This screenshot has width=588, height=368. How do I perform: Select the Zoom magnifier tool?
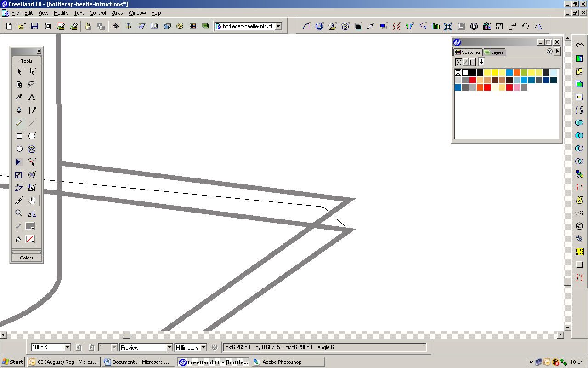(19, 213)
